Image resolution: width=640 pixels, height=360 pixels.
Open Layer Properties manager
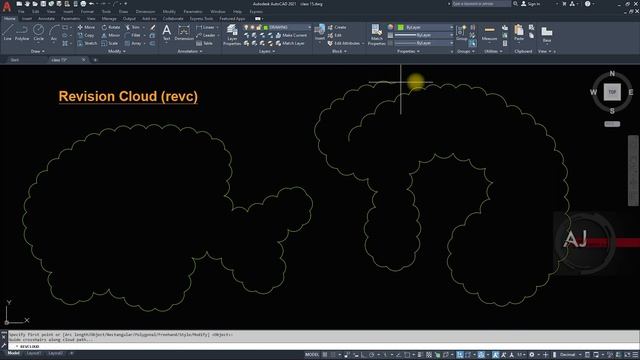click(232, 34)
